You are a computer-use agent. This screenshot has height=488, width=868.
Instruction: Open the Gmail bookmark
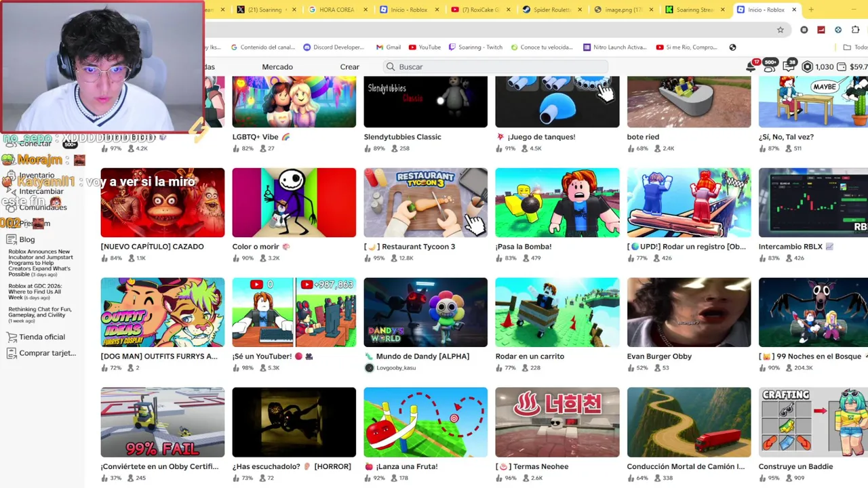click(388, 47)
